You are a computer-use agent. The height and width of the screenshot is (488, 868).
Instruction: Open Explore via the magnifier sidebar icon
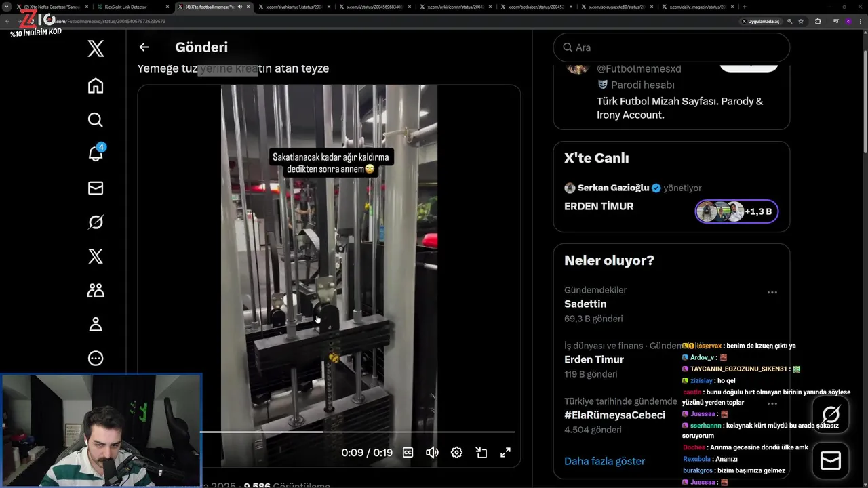tap(96, 120)
